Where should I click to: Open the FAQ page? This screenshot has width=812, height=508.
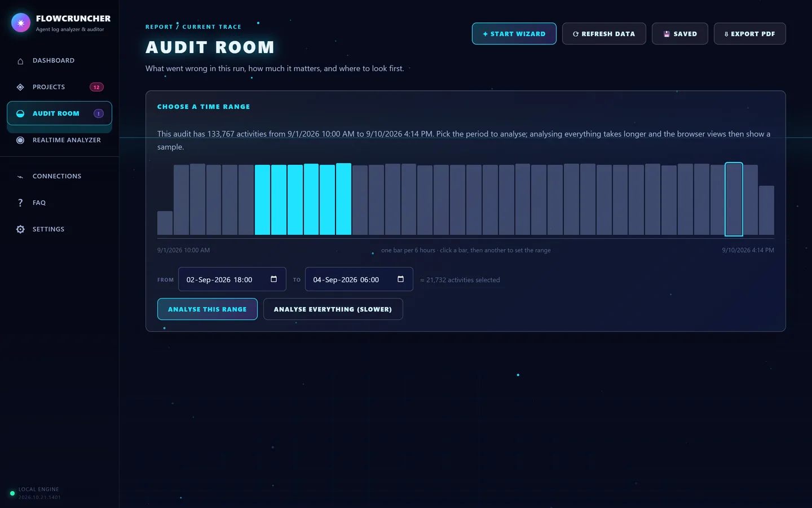click(59, 203)
